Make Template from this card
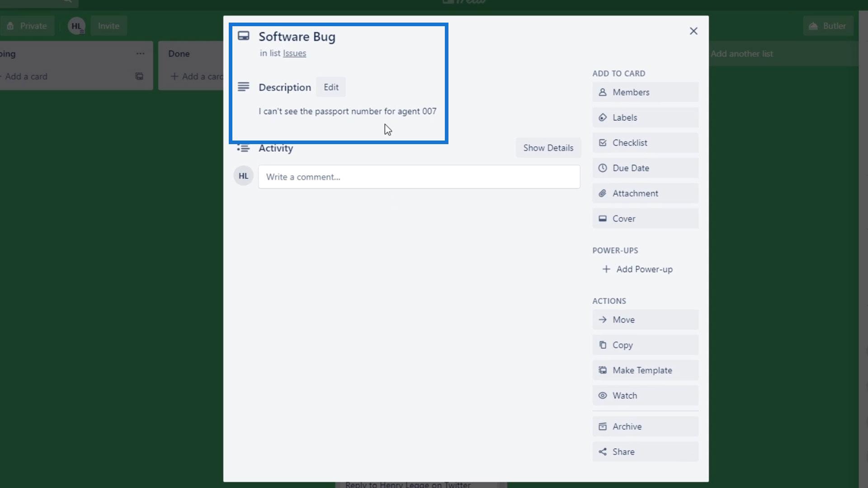Image resolution: width=868 pixels, height=488 pixels. pos(645,371)
